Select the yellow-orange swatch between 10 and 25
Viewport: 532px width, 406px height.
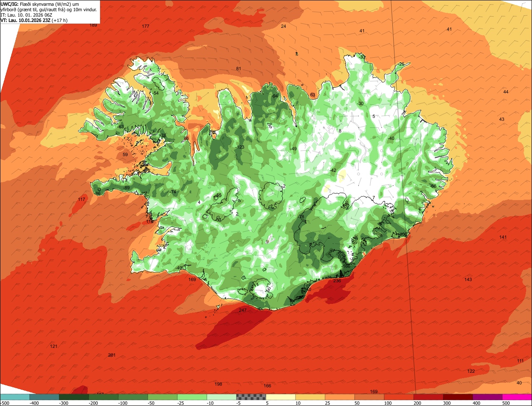(x=310, y=397)
